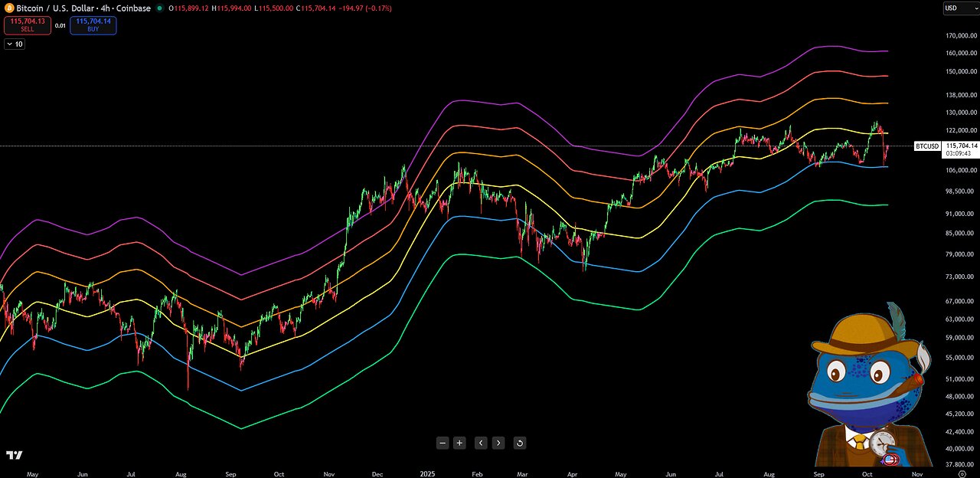Viewport: 980px width, 478px height.
Task: Expand the indicators legend showing 10
Action: point(15,44)
